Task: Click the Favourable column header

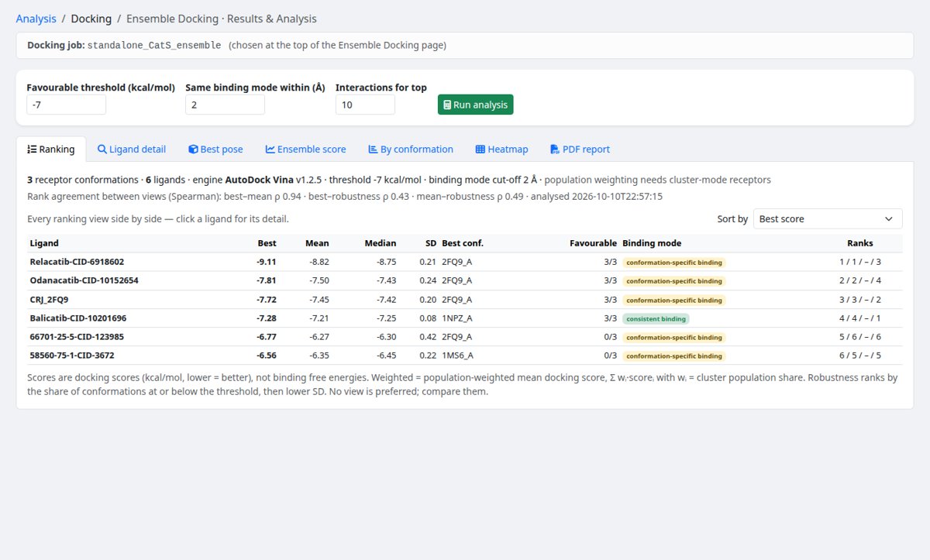Action: (x=594, y=243)
